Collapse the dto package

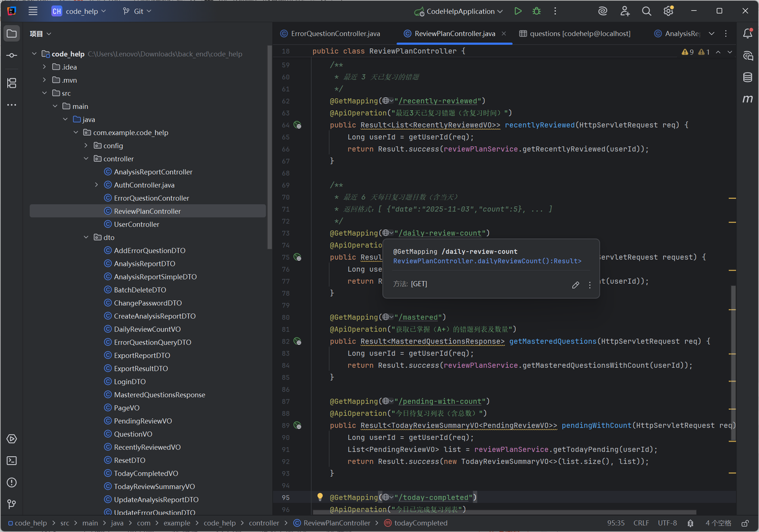point(86,238)
